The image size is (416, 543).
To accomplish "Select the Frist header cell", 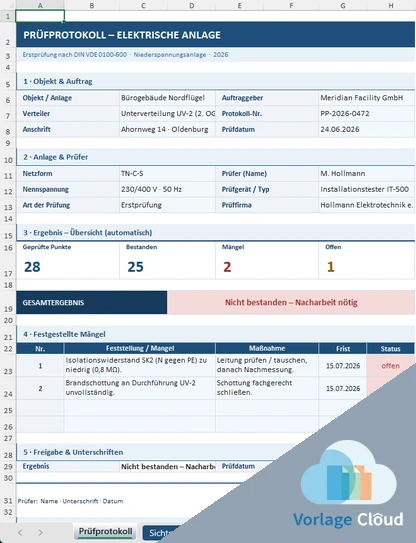I will coord(343,348).
